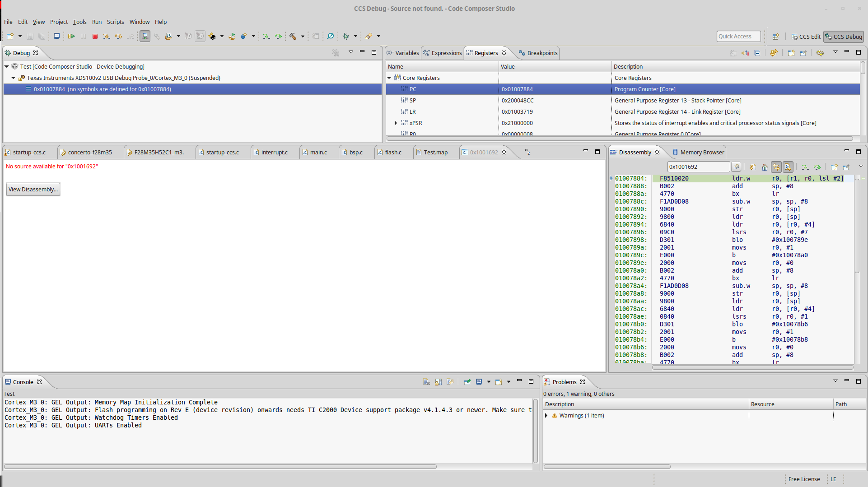The height and width of the screenshot is (487, 868).
Task: Click the Home icon in Disassembly toolbar
Action: (765, 167)
